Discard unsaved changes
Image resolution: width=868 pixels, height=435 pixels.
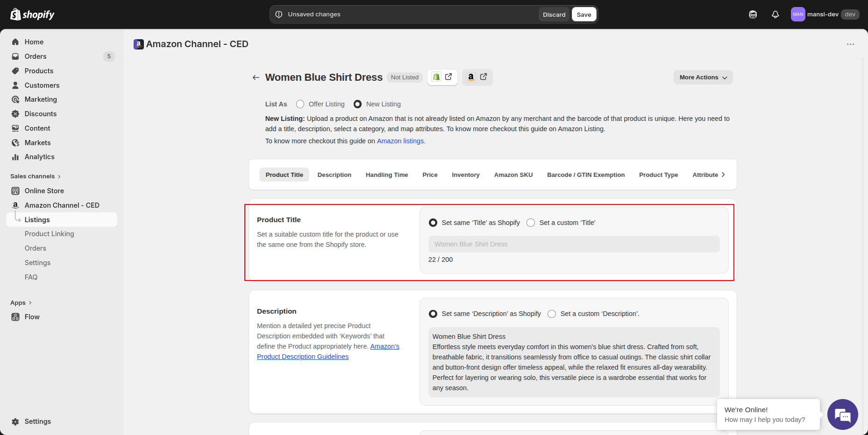[554, 14]
